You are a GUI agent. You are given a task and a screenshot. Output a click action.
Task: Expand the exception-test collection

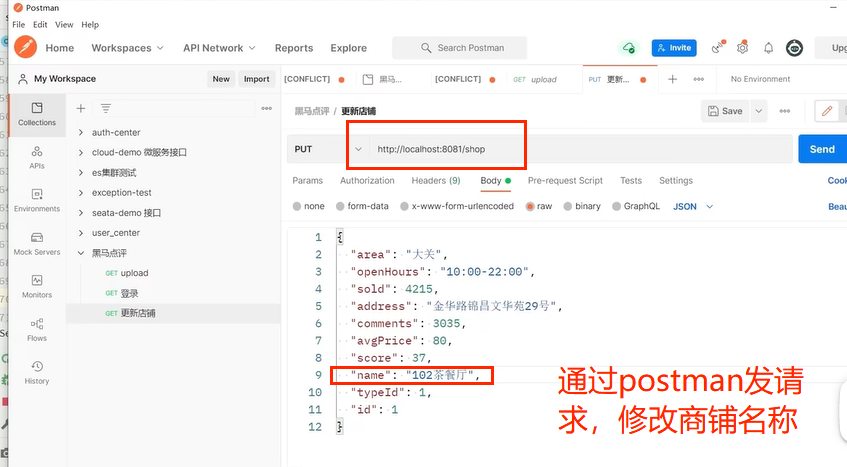click(80, 193)
